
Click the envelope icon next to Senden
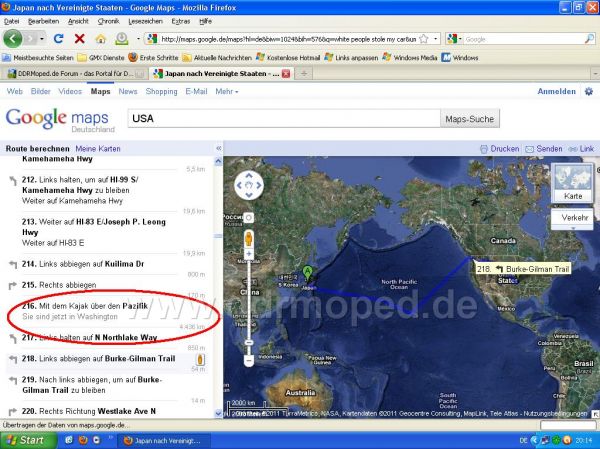click(x=529, y=149)
